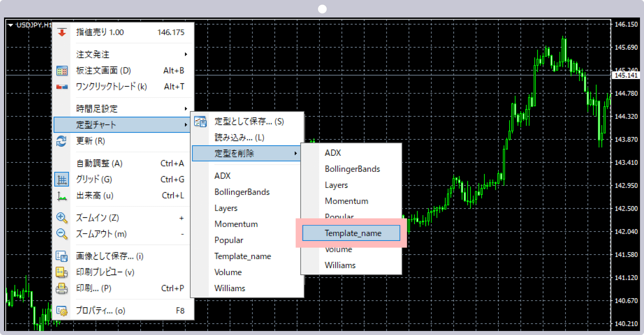The width and height of the screenshot is (644, 335).
Task: Apply the BollingerBands template from the middle menu
Action: [x=242, y=192]
